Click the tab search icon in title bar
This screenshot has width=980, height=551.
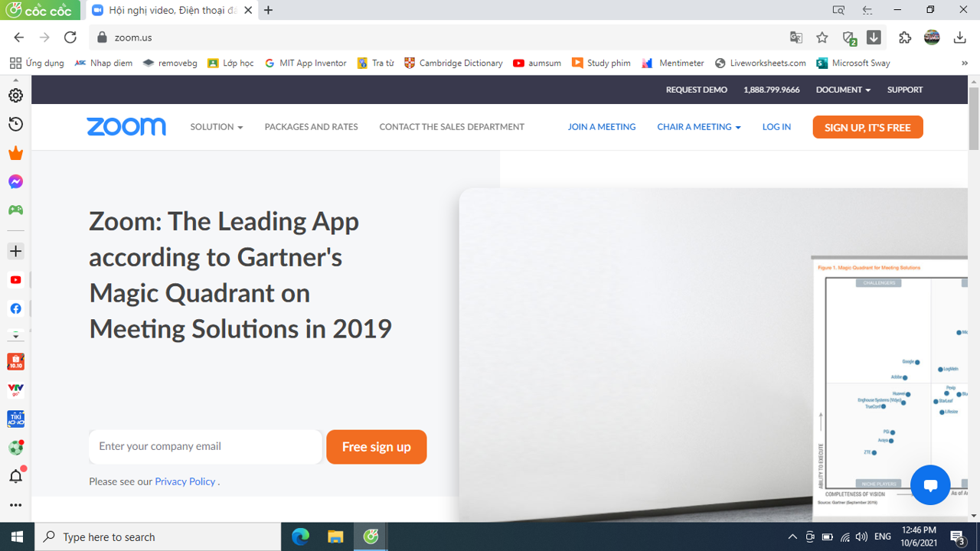[838, 10]
